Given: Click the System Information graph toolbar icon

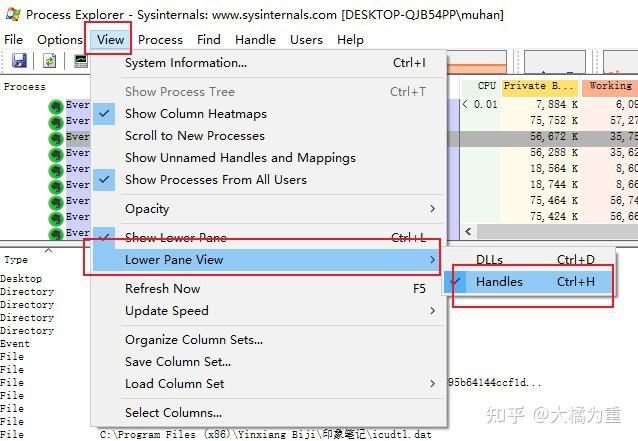Looking at the screenshot, I should click(81, 61).
